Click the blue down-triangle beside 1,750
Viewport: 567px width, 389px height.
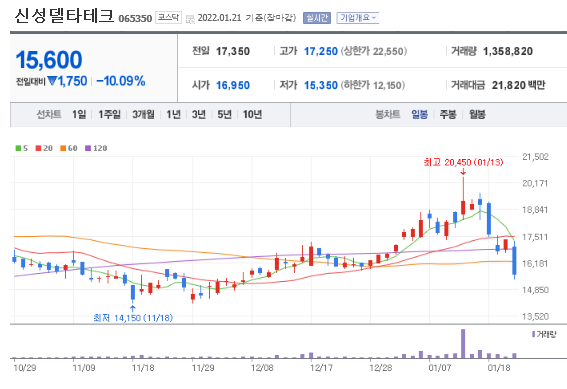tap(52, 81)
